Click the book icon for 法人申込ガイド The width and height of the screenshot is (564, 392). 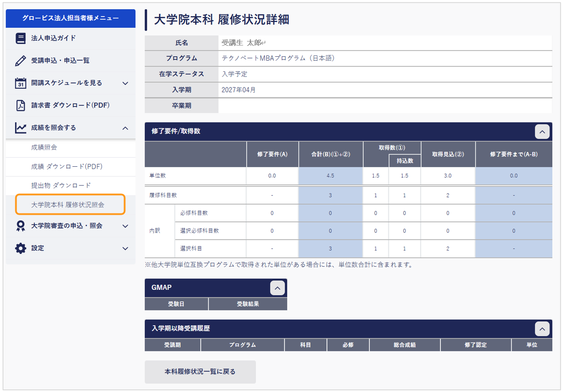point(21,38)
